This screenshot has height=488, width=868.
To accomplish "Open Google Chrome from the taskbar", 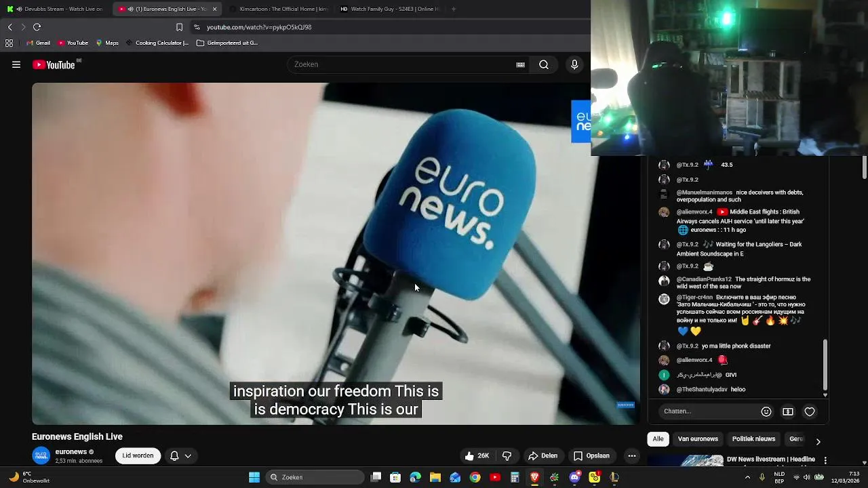I will (x=475, y=477).
